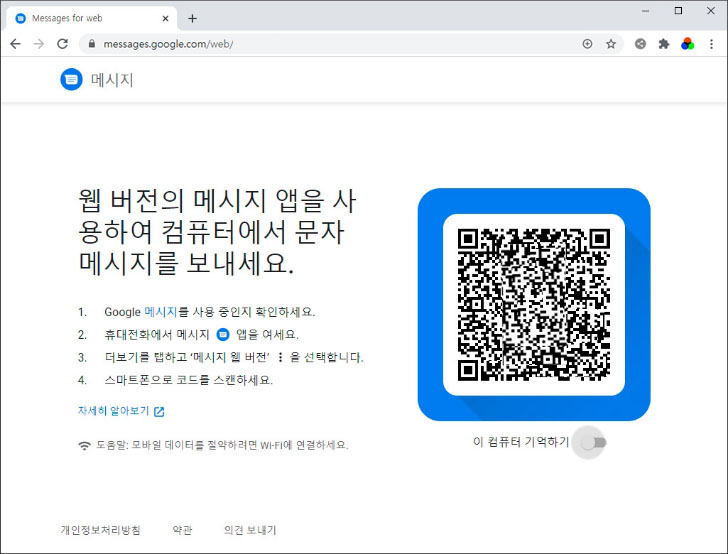The height and width of the screenshot is (554, 728).
Task: Click the '메시지' header title text
Action: [x=112, y=80]
